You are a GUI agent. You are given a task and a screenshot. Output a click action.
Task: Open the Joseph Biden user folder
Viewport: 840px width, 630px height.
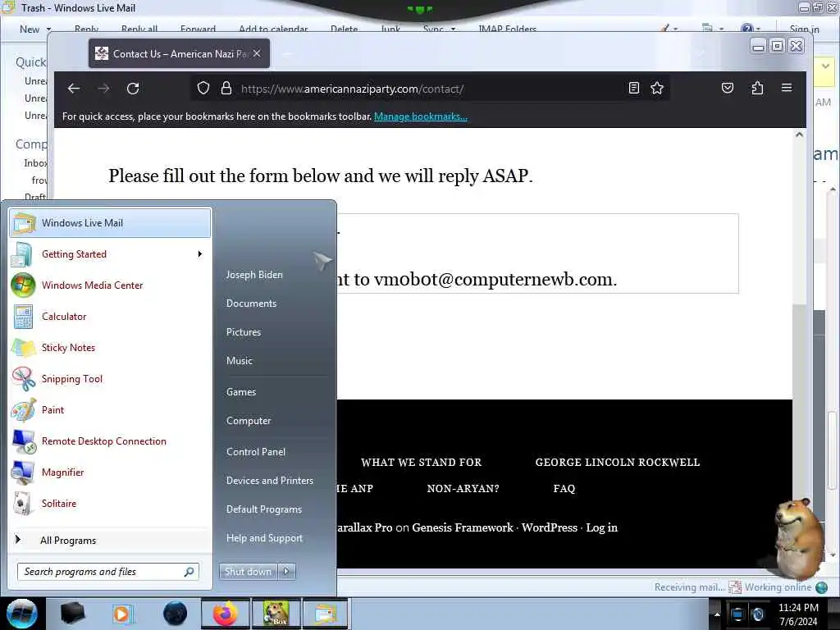[x=254, y=274]
